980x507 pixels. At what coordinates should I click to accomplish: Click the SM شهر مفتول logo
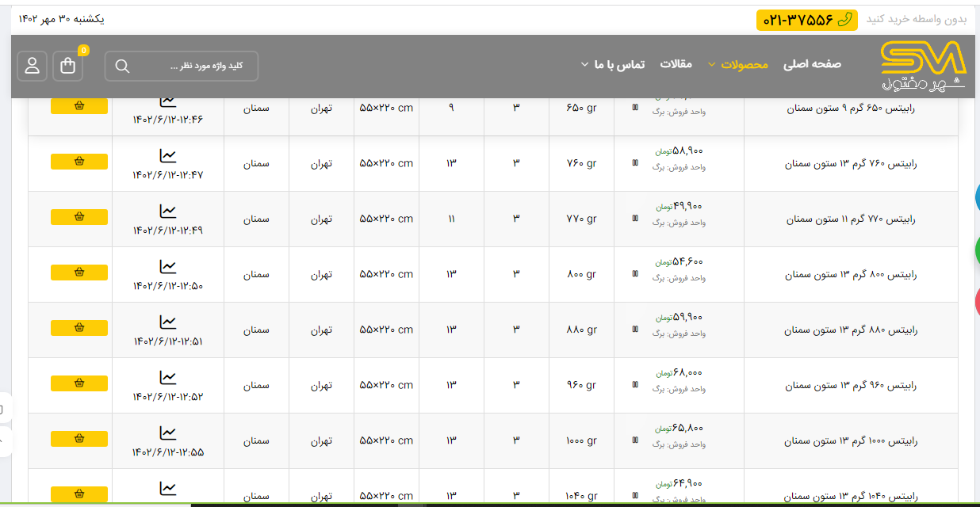coord(923,67)
